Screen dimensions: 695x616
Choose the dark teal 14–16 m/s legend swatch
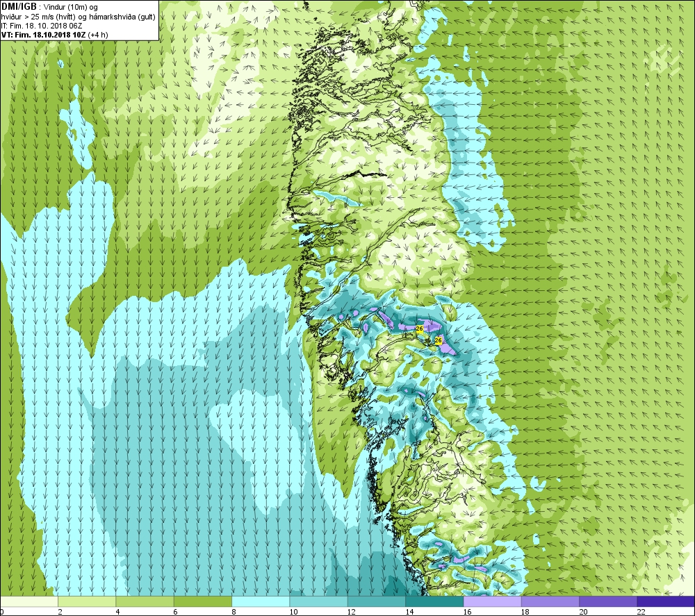tap(434, 601)
